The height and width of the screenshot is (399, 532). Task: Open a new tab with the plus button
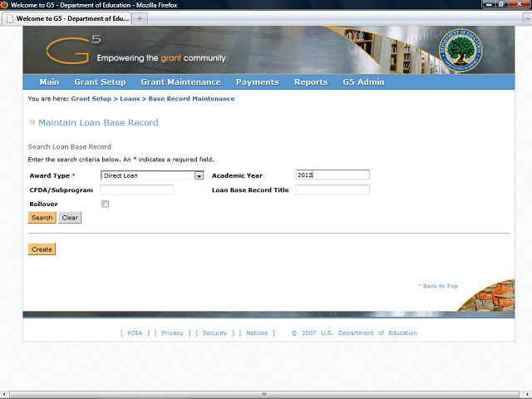click(x=140, y=18)
